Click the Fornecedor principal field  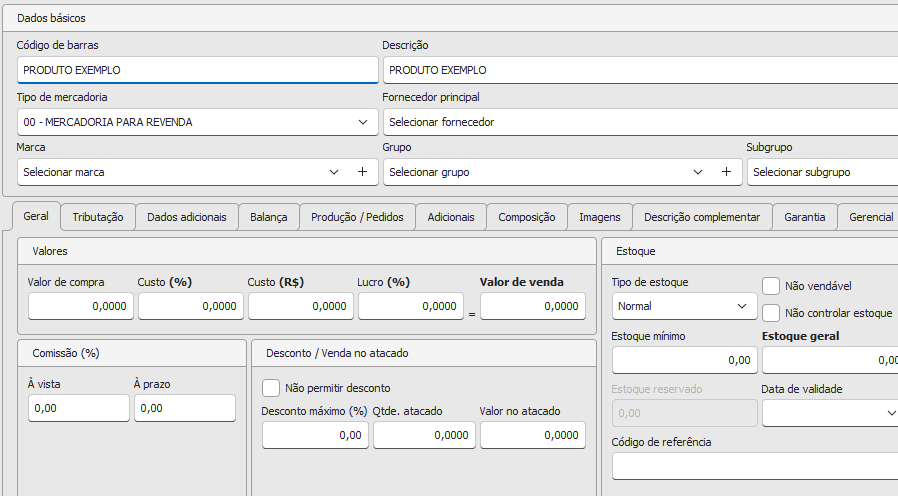640,122
